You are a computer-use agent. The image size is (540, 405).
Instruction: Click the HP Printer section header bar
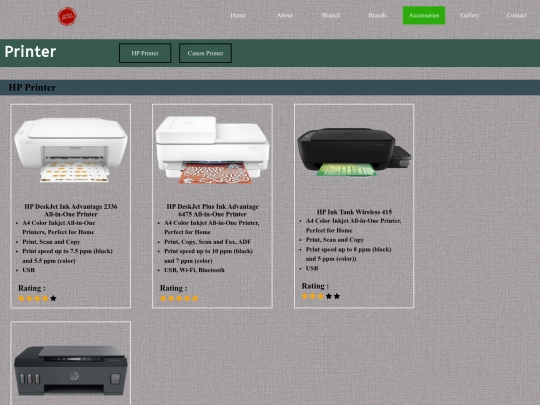tap(270, 87)
